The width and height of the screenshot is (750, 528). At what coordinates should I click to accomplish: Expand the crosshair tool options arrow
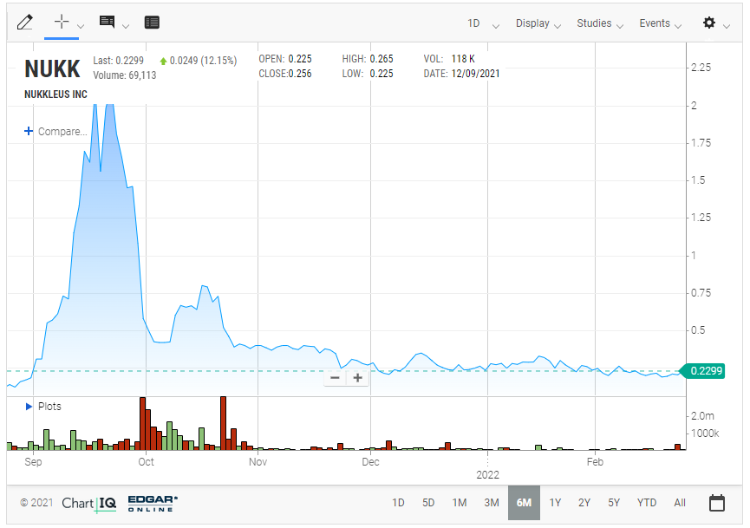point(80,26)
